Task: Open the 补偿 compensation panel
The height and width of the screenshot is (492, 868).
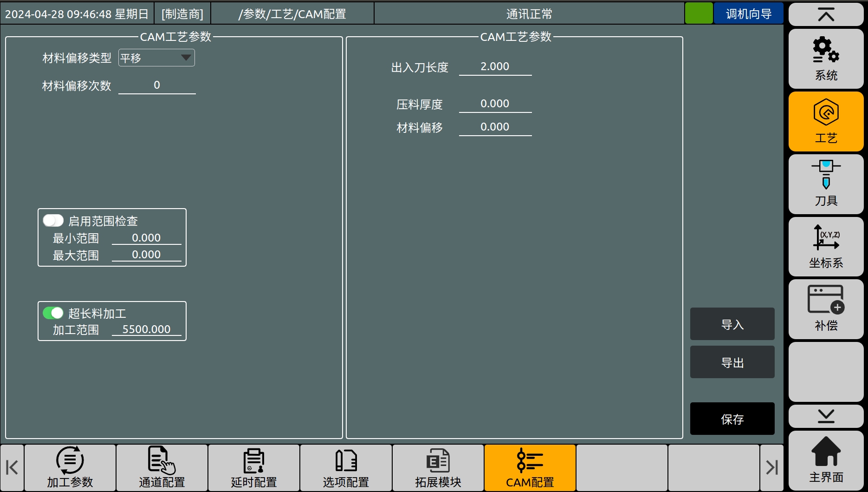Action: (x=826, y=309)
